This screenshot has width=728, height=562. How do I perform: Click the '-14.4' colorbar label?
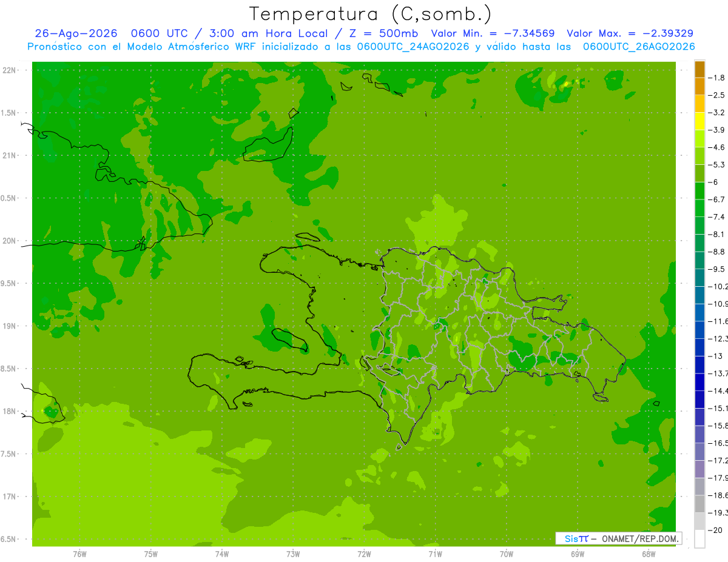point(718,391)
